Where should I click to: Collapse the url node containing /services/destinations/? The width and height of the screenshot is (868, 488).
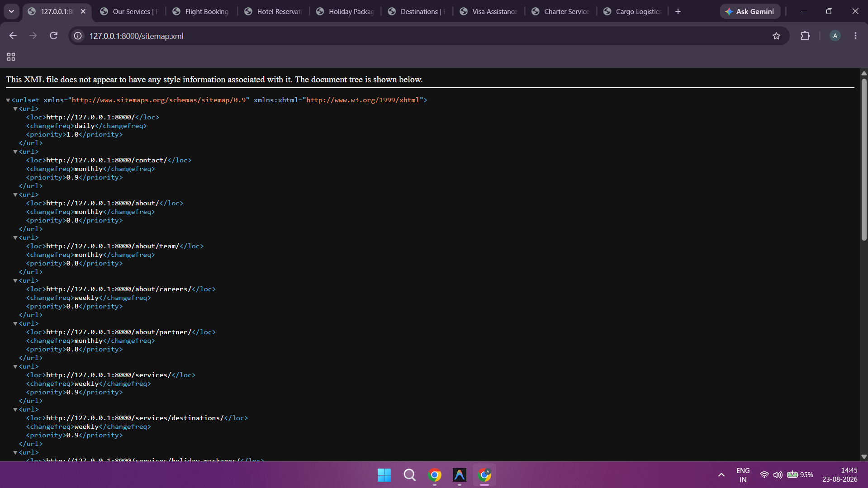pos(15,409)
